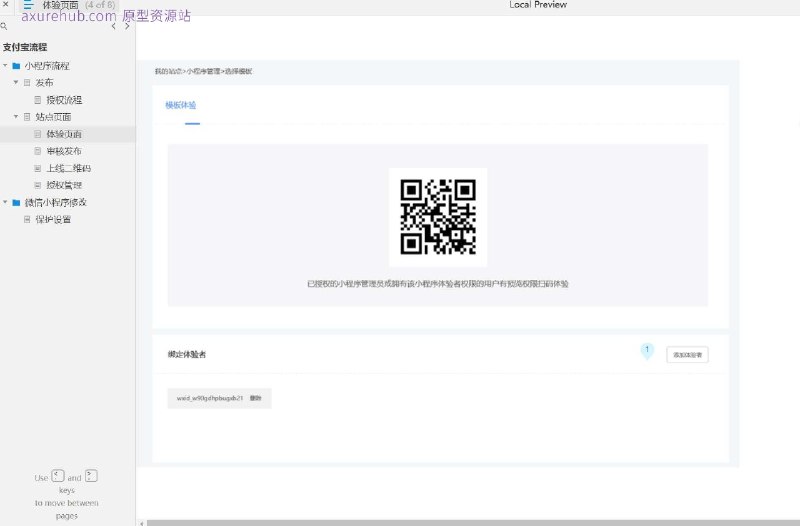Click the 删除 link on the tester tag
Viewport: 800px width, 526px height.
256,398
